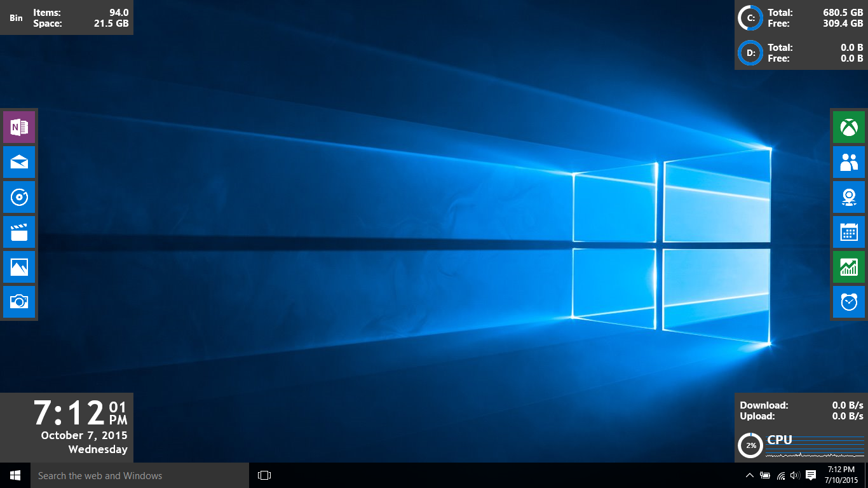This screenshot has height=488, width=868.
Task: Open the Money finance app tile
Action: point(848,267)
